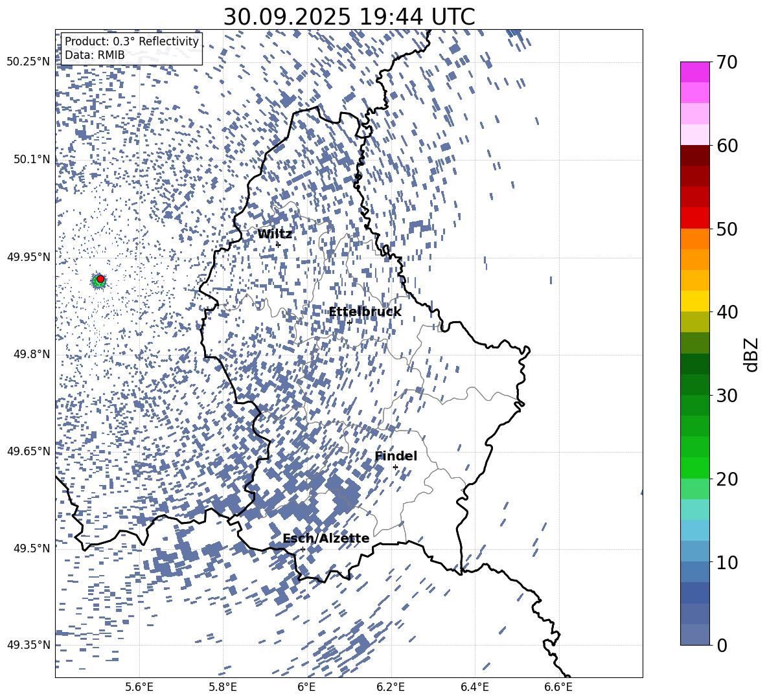The image size is (767, 700).
Task: Click the 49.8°N latitude label
Action: pyautogui.click(x=32, y=354)
